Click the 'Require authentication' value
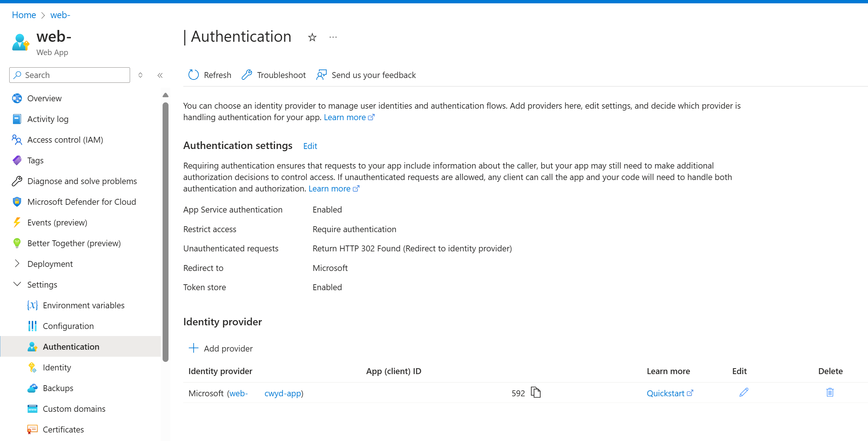 point(354,229)
